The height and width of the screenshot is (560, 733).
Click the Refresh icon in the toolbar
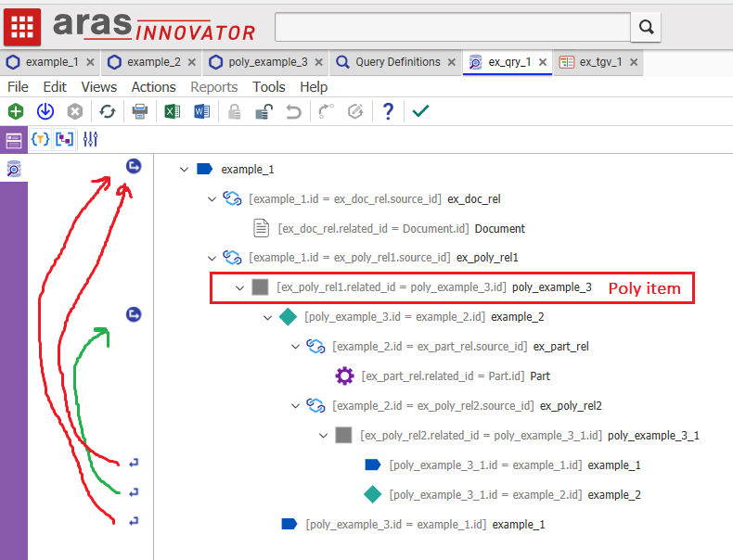108,111
